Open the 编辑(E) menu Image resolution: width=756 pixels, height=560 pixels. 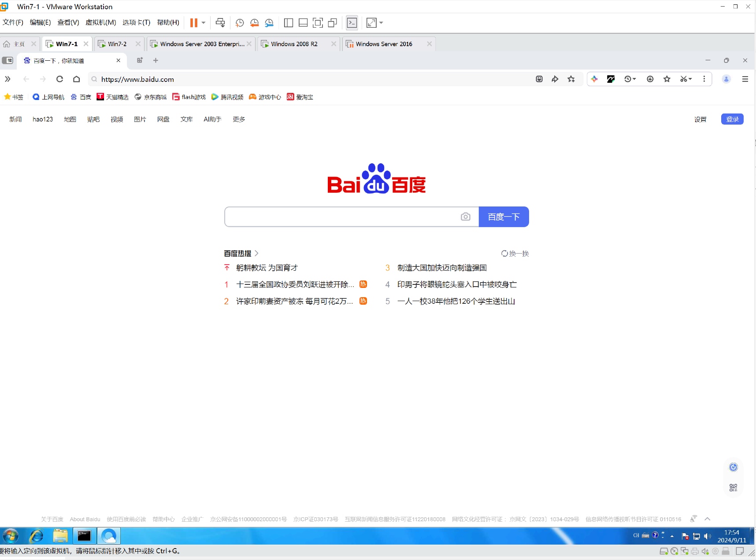(40, 22)
